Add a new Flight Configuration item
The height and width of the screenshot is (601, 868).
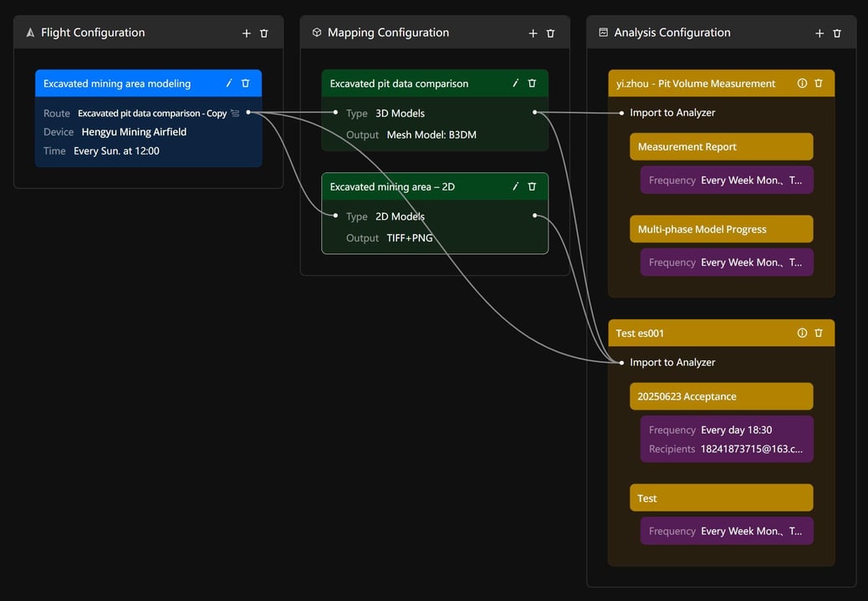click(246, 33)
